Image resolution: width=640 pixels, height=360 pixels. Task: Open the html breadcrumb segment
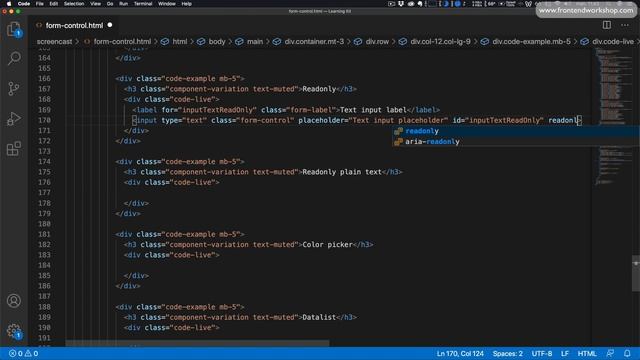coord(180,42)
